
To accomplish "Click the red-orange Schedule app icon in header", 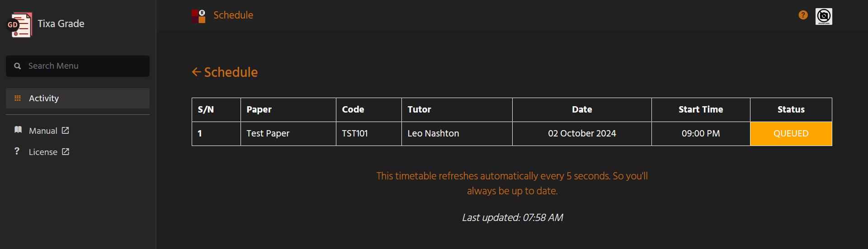I will [x=198, y=16].
